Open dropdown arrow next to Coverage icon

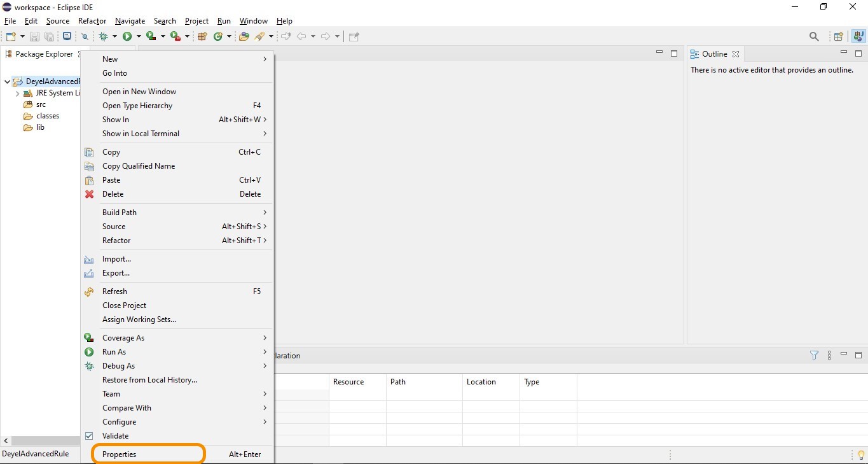point(163,36)
